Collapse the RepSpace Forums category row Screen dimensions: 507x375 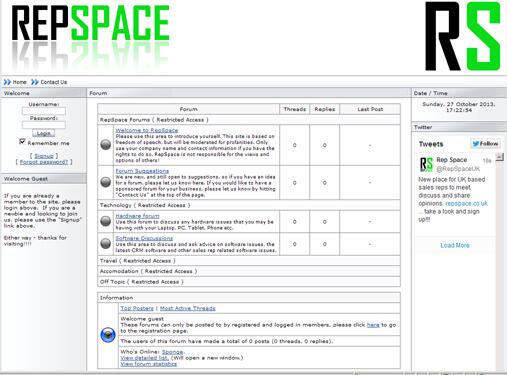[249, 120]
